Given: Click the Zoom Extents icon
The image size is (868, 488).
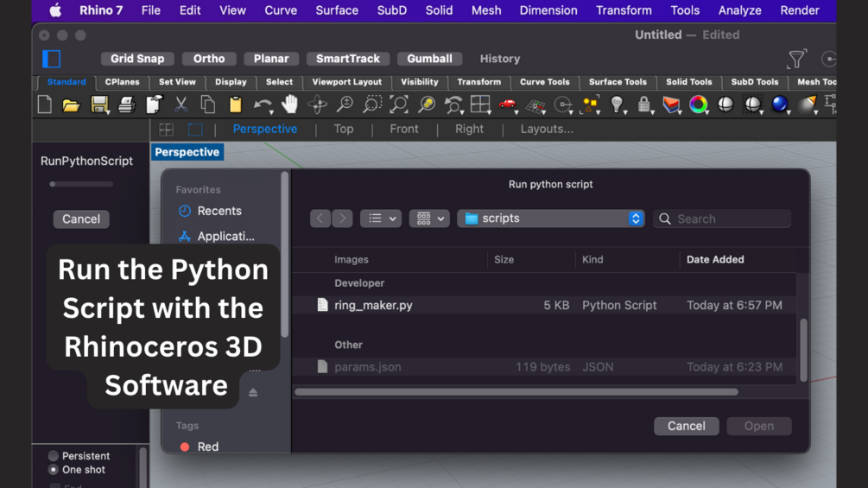Looking at the screenshot, I should 399,105.
